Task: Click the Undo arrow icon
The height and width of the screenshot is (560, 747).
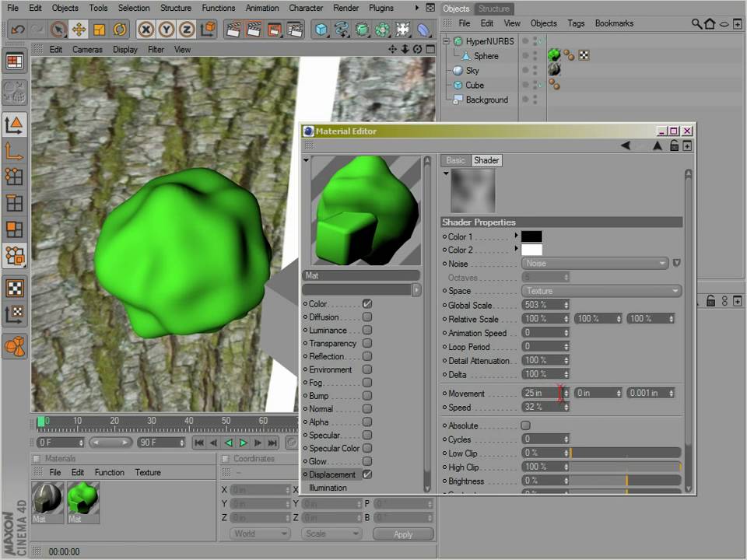Action: click(18, 30)
